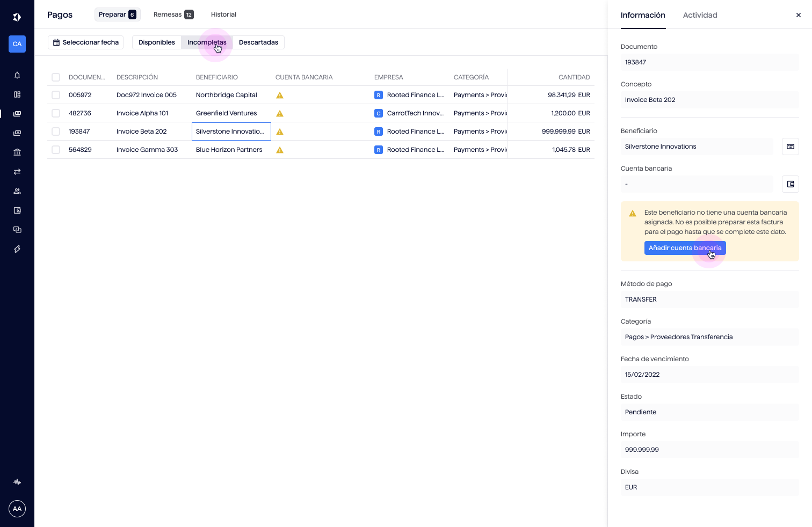Viewport: 812px width, 527px height.
Task: Open the Seleccionar fecha date picker
Action: (x=86, y=42)
